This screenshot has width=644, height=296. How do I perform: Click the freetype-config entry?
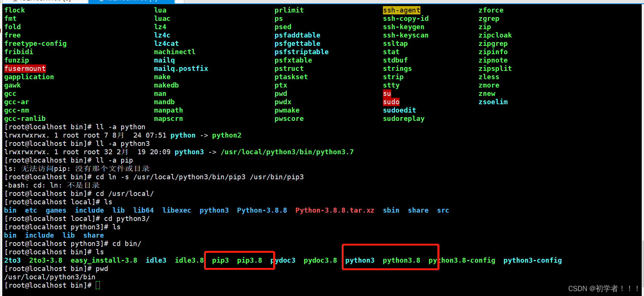point(36,44)
